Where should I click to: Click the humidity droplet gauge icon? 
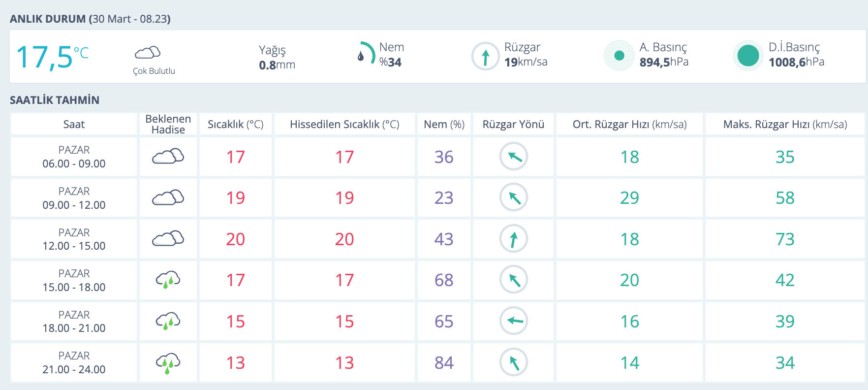pyautogui.click(x=366, y=54)
